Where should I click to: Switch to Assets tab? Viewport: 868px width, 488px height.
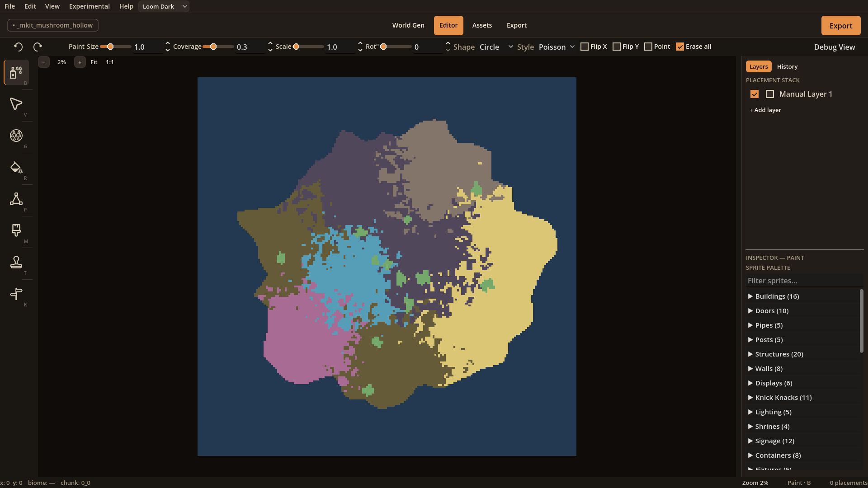click(482, 25)
